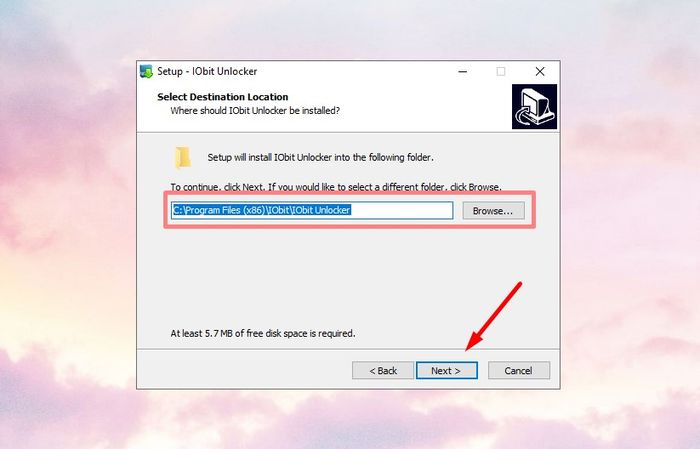The height and width of the screenshot is (449, 700).
Task: Click the Setup icon in title bar
Action: [x=146, y=71]
